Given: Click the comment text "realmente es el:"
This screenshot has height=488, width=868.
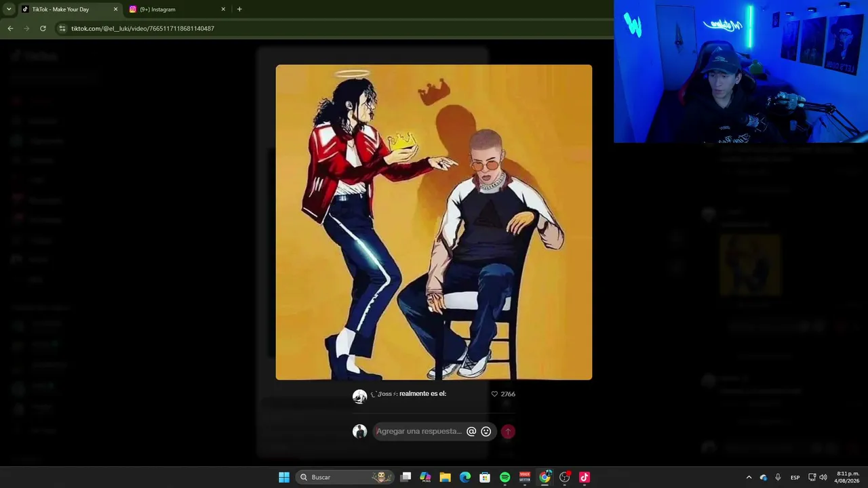Looking at the screenshot, I should [x=422, y=394].
